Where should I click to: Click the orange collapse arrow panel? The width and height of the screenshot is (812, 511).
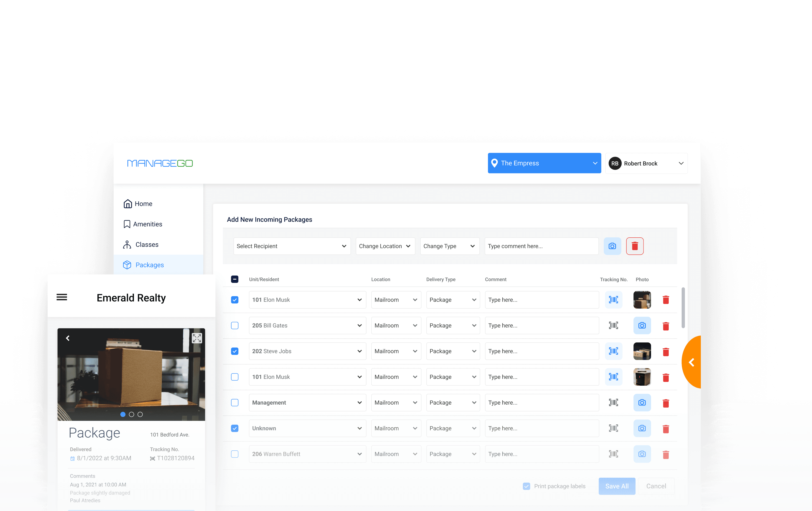[x=692, y=362]
